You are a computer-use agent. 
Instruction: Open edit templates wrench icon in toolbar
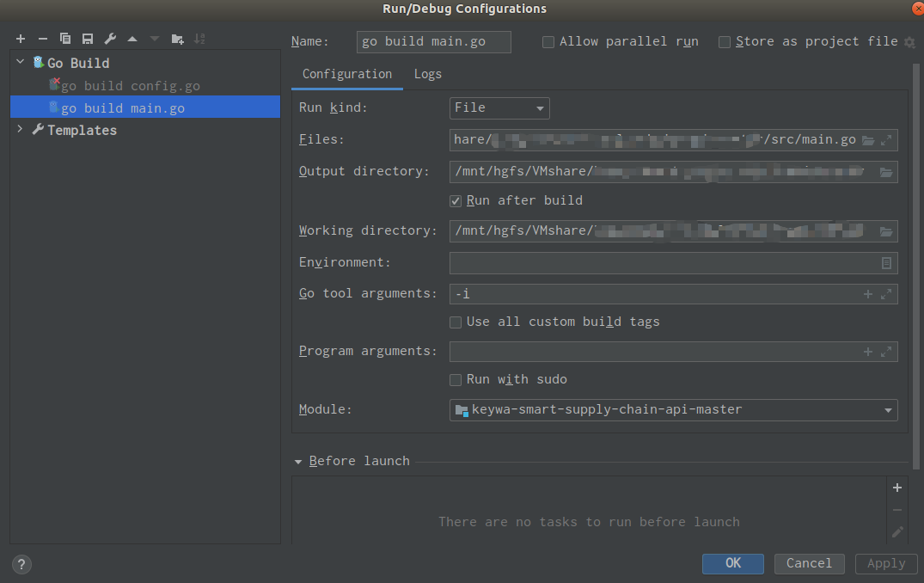point(110,39)
